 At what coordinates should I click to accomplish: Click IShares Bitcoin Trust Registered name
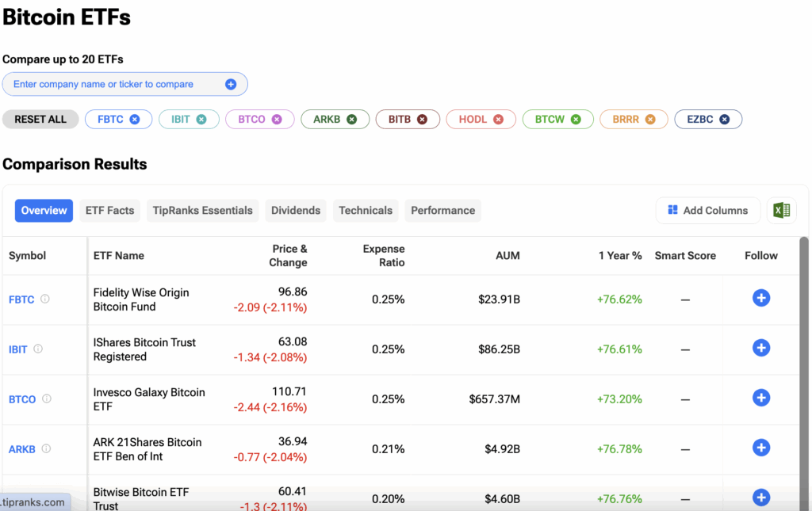144,349
